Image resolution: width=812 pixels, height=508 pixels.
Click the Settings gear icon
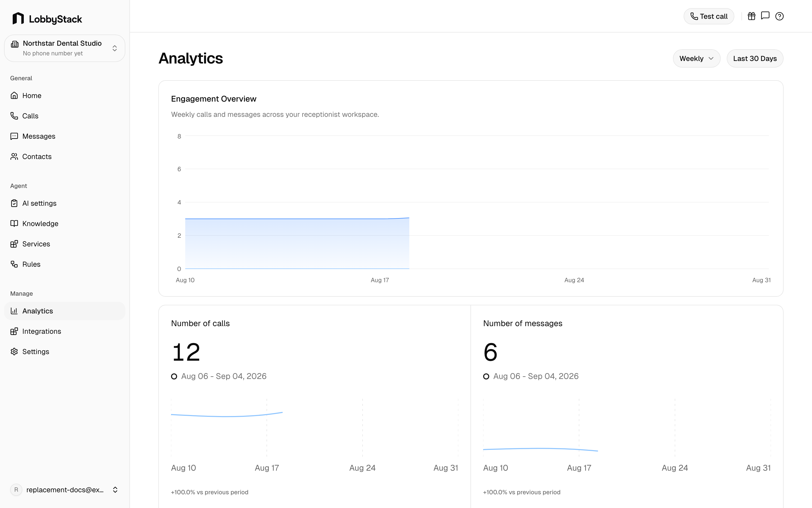tap(14, 352)
